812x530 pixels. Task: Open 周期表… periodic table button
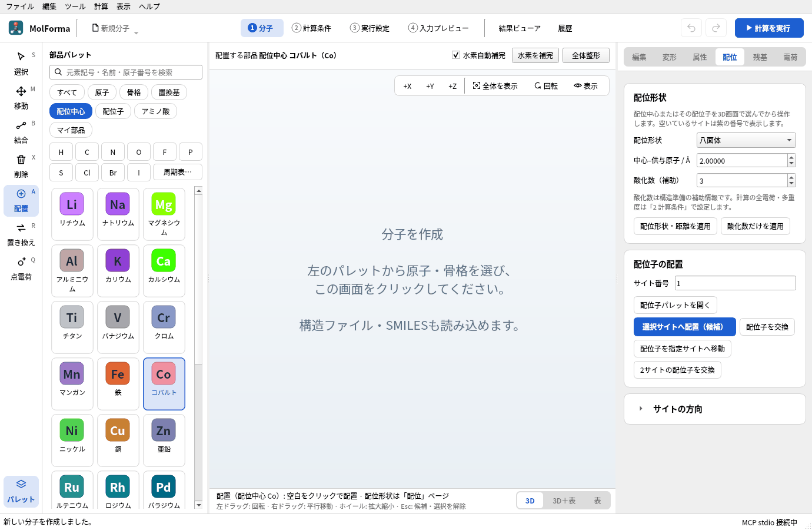click(x=178, y=172)
